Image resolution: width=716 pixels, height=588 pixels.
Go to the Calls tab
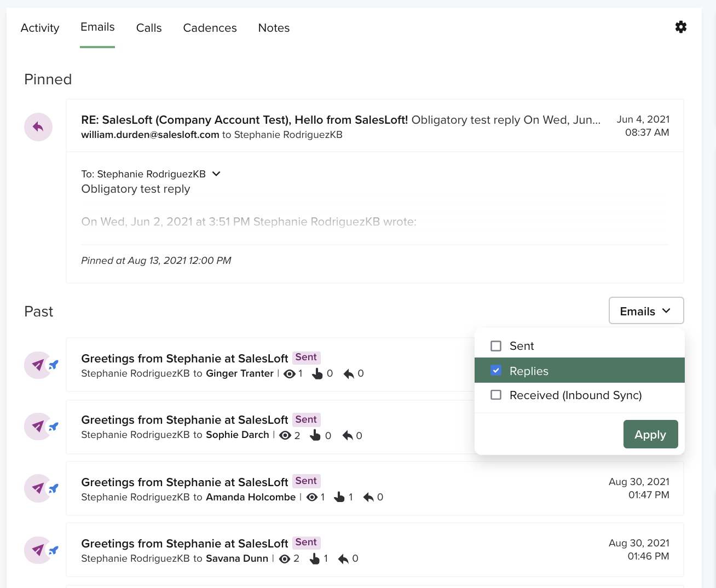[149, 28]
